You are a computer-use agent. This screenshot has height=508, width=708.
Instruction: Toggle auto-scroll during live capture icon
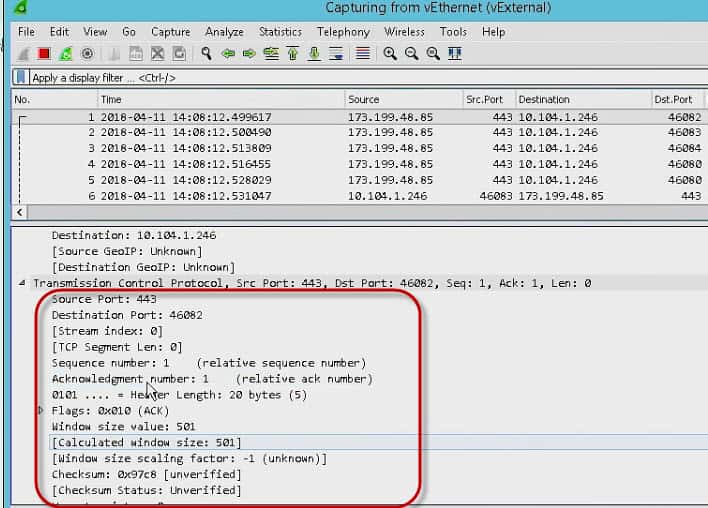tap(336, 54)
